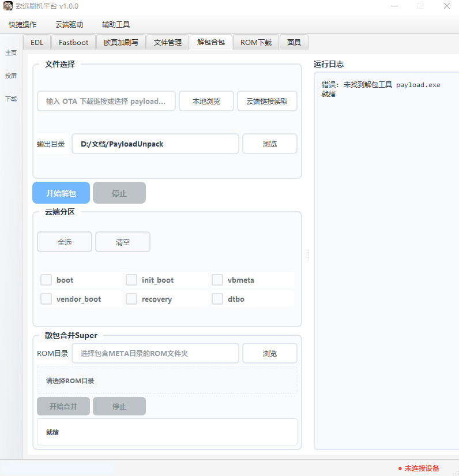
Task: Click the 运行日志 heading
Action: [329, 64]
